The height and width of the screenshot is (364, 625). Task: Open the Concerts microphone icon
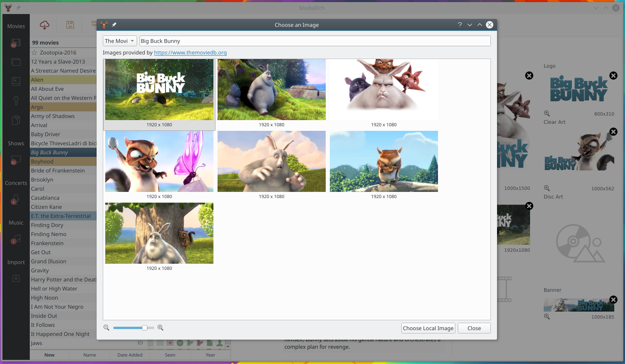16,200
